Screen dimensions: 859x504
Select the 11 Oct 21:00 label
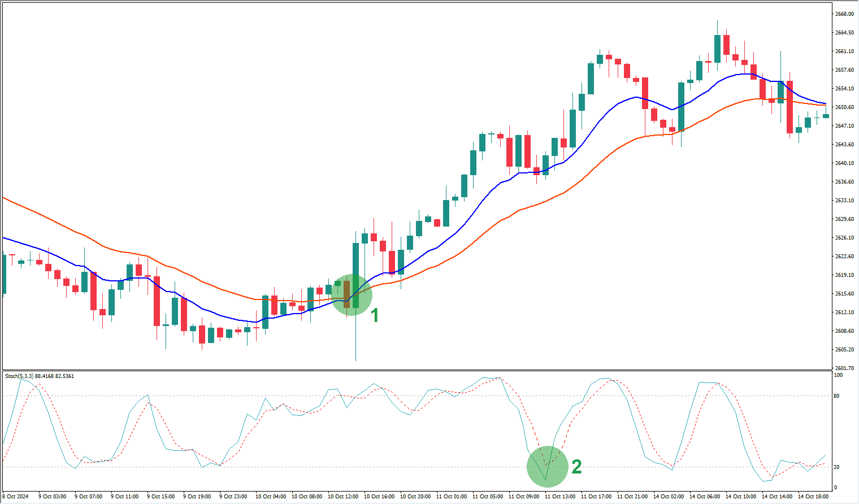pos(632,497)
